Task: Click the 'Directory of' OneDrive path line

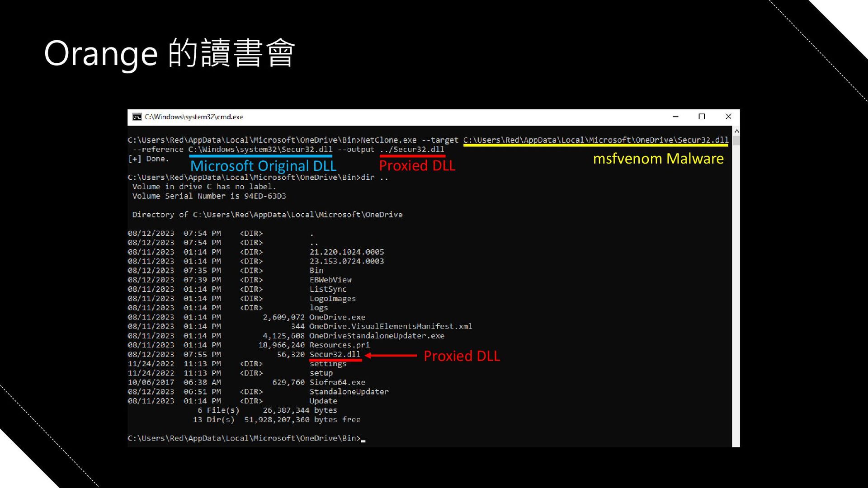Action: click(267, 215)
